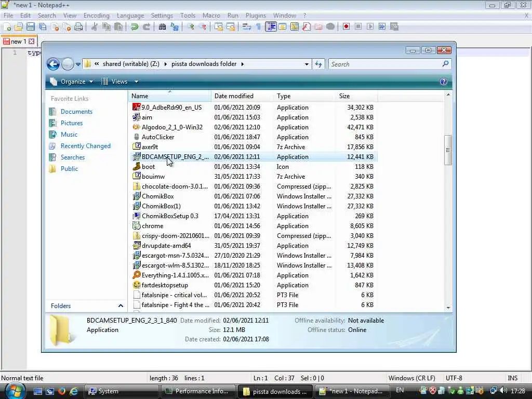Click the Save All icon in Notepad++ toolbar
Screen dimensions: 532x399
(x=43, y=27)
